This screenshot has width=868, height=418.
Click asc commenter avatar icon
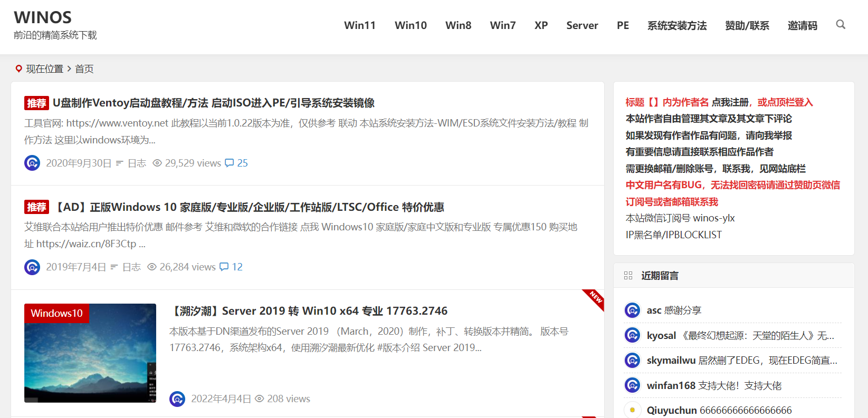(632, 310)
